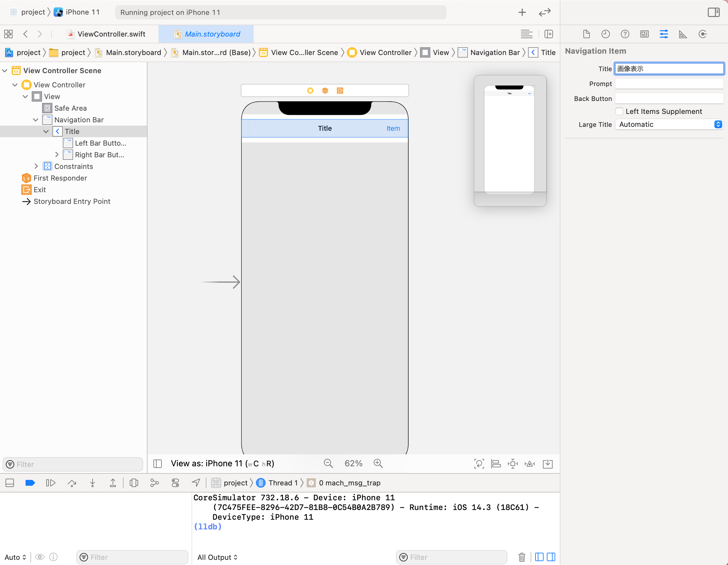This screenshot has height=565, width=728.
Task: Enable the Left Items Supplement checkbox
Action: tap(619, 111)
